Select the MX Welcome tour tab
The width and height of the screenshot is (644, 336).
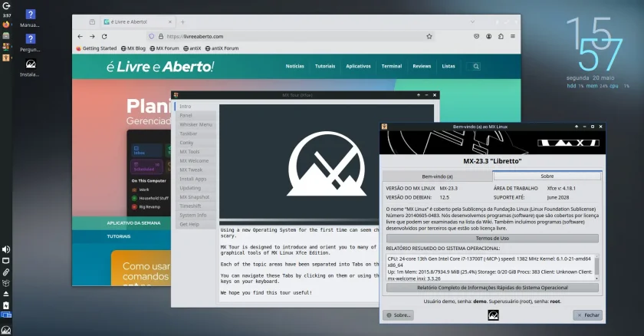pyautogui.click(x=195, y=160)
